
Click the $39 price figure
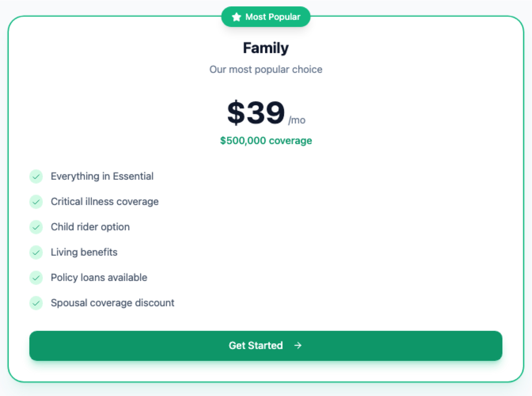coord(256,113)
